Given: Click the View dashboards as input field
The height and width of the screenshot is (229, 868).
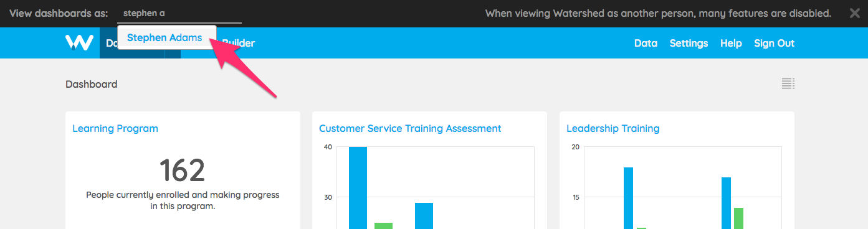Looking at the screenshot, I should 179,13.
